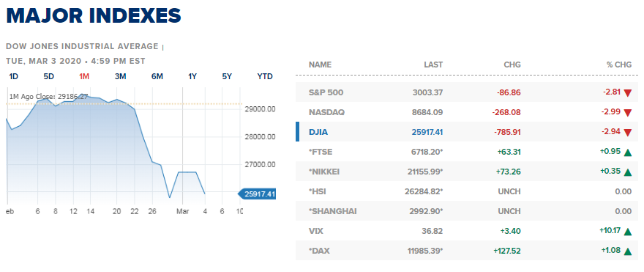This screenshot has height=272, width=644.
Task: Switch chart to YTD range
Action: click(x=265, y=76)
